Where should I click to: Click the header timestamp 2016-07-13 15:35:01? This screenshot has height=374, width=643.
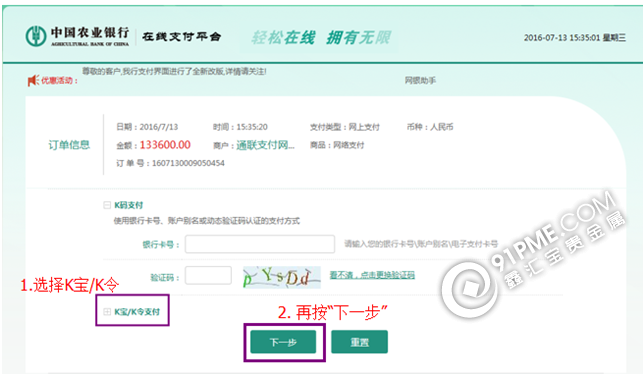[575, 38]
